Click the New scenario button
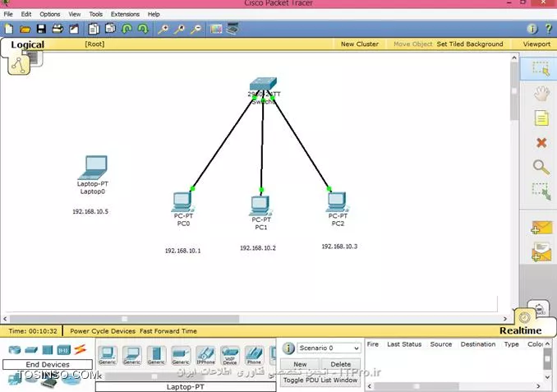 (300, 364)
